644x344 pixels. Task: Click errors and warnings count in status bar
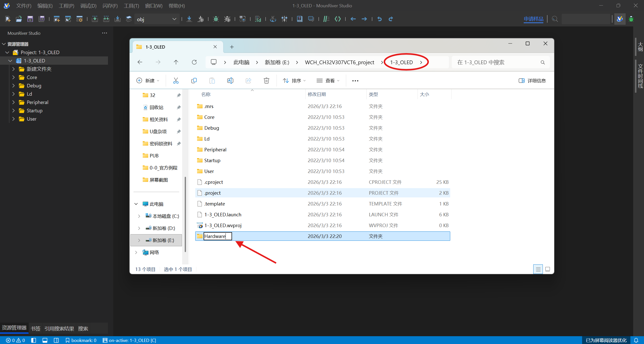tap(15, 340)
